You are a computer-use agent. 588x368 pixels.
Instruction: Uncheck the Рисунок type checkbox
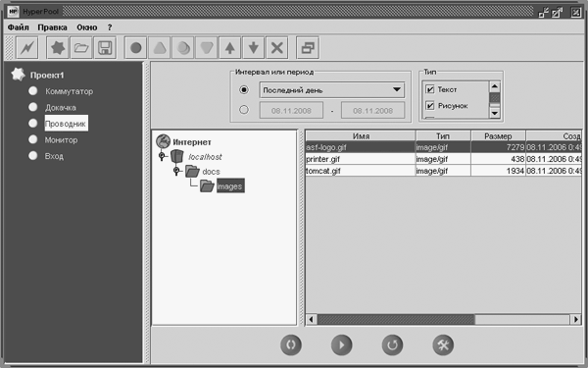click(430, 106)
